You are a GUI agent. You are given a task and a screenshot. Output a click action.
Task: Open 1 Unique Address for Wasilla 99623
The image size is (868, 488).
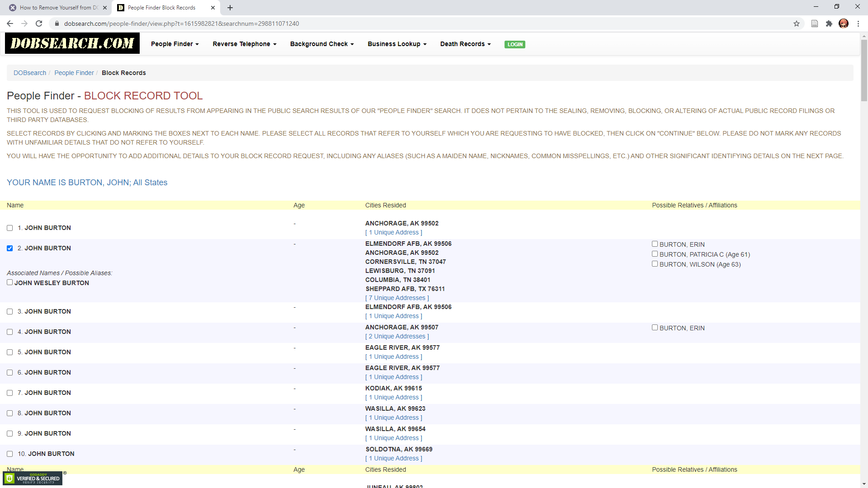point(394,418)
